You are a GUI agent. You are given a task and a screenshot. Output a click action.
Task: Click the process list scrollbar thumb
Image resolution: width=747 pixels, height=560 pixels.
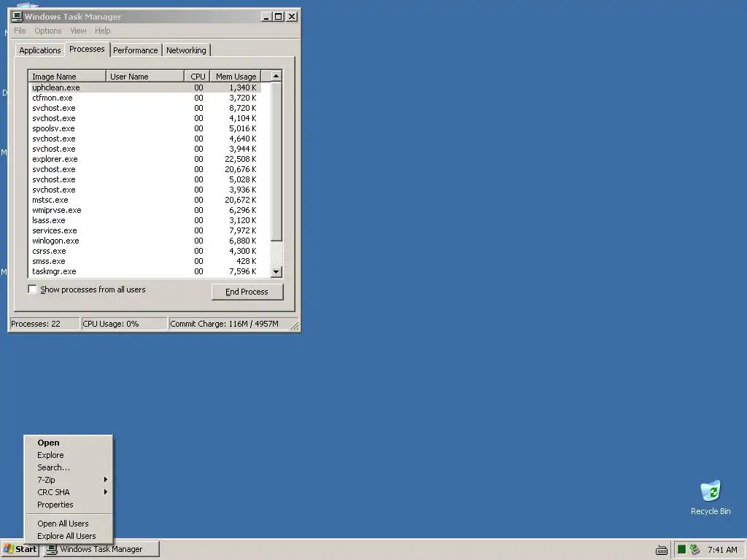276,161
